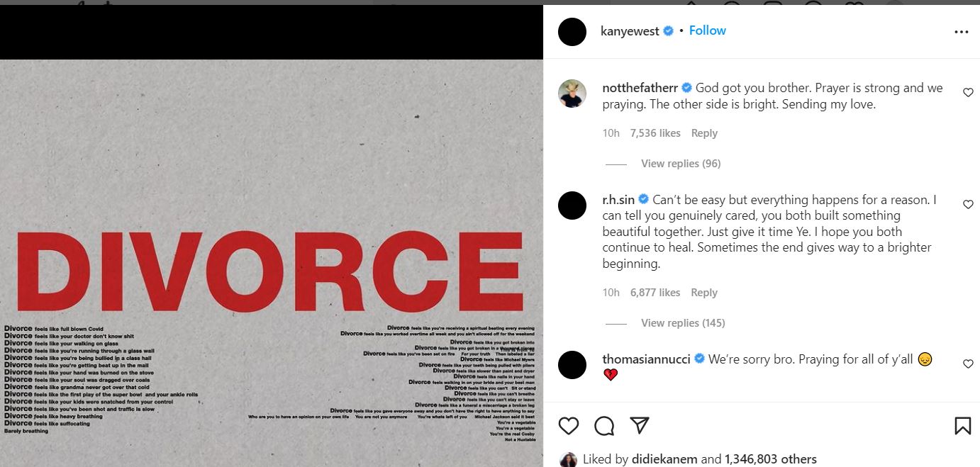980x467 pixels.
Task: Open the three-dot more options menu
Action: click(961, 32)
